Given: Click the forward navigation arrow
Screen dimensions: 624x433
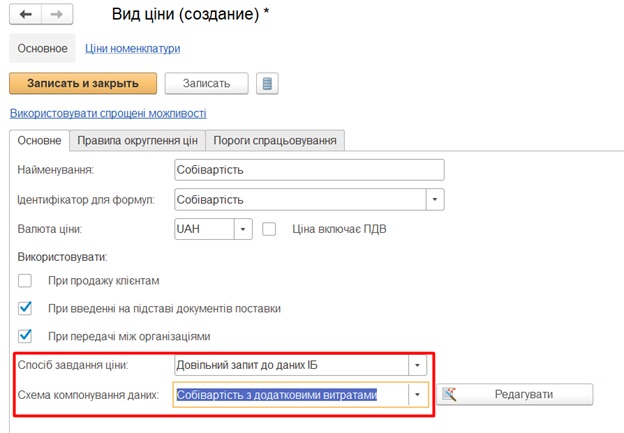Looking at the screenshot, I should 56,15.
